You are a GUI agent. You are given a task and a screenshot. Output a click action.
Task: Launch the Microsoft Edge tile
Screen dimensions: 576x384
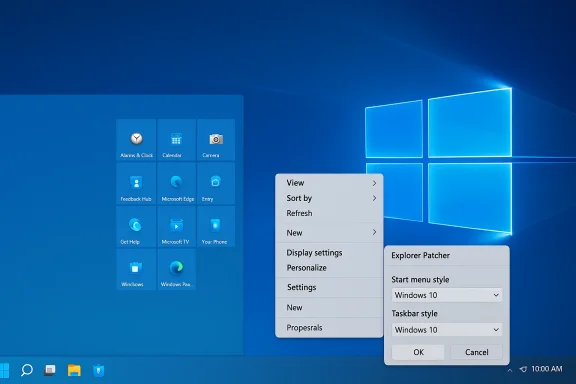pyautogui.click(x=176, y=183)
